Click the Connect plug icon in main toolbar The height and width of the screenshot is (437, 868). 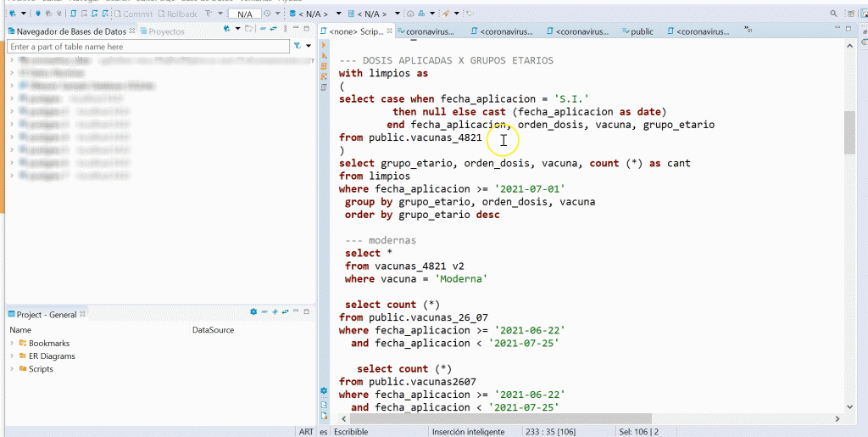pos(37,14)
